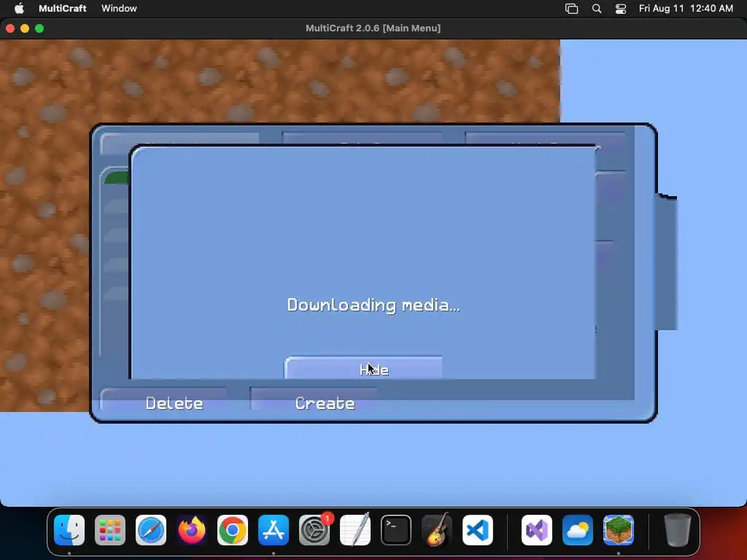
Task: Launch Firefox from the dock
Action: (x=192, y=530)
